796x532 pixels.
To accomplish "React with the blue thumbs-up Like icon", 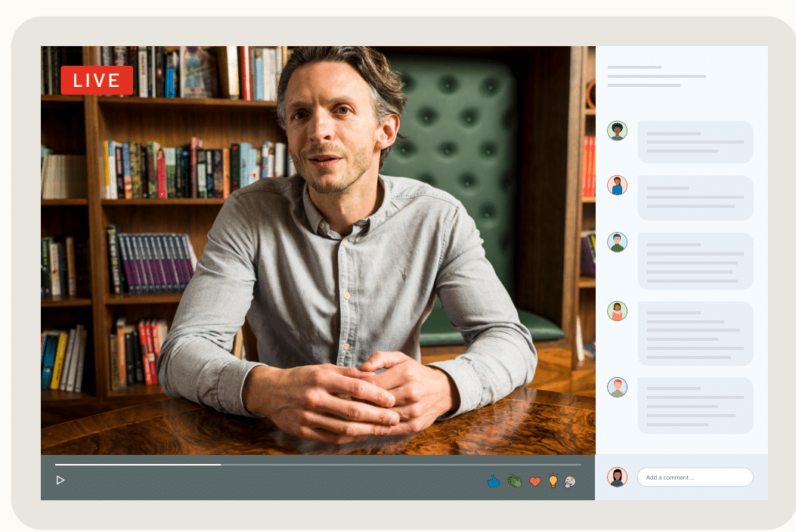I will pyautogui.click(x=493, y=481).
